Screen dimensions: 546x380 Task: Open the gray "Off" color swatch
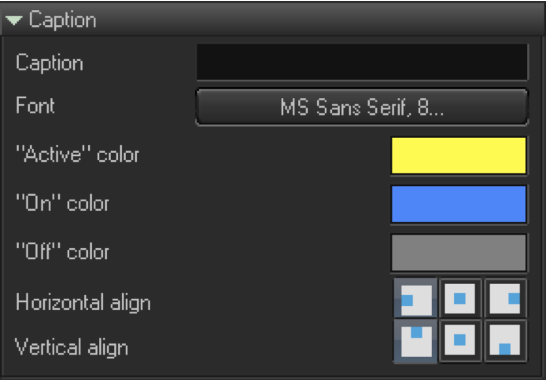click(x=459, y=253)
